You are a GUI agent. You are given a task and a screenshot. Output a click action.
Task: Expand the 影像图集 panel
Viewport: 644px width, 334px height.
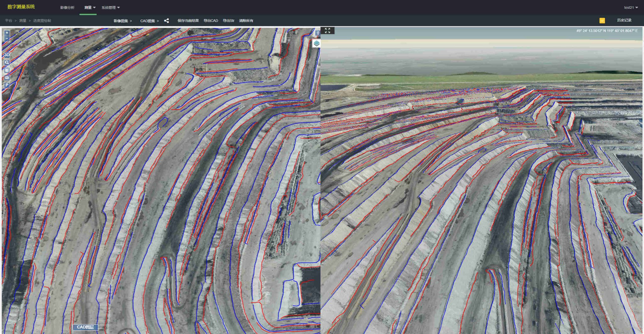pos(123,21)
